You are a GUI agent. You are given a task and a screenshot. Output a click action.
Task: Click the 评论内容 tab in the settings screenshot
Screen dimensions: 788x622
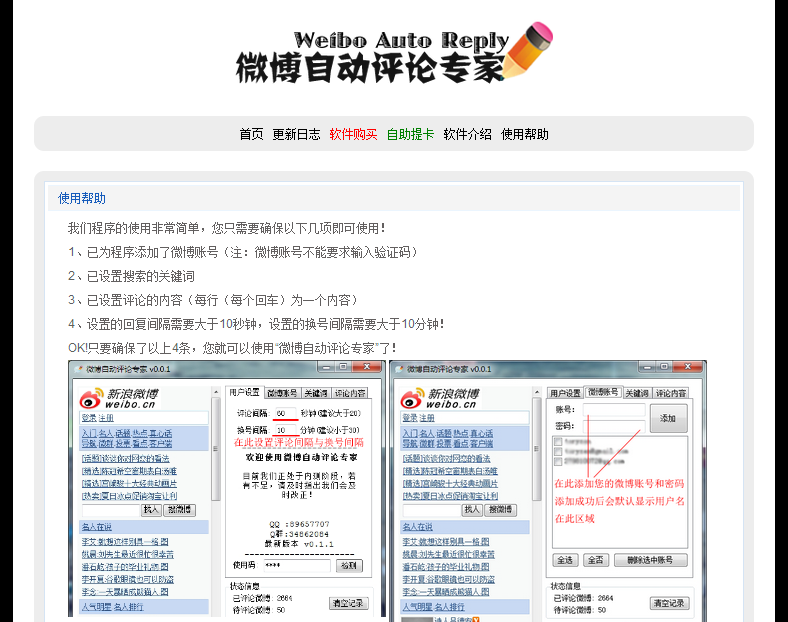[350, 393]
